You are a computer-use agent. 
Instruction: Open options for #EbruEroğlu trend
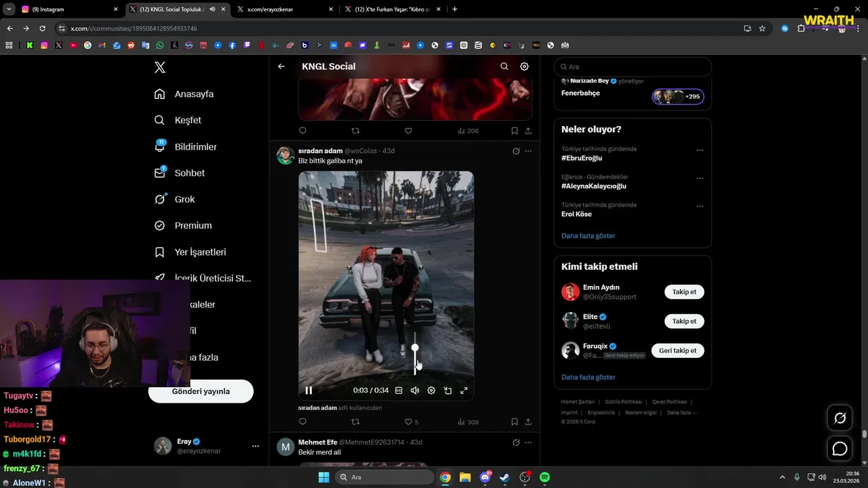tap(700, 150)
